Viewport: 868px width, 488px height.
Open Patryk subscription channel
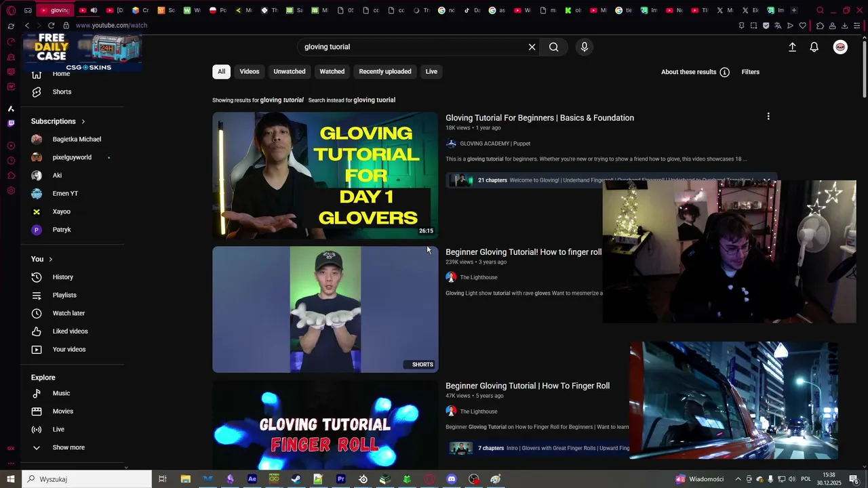point(62,230)
